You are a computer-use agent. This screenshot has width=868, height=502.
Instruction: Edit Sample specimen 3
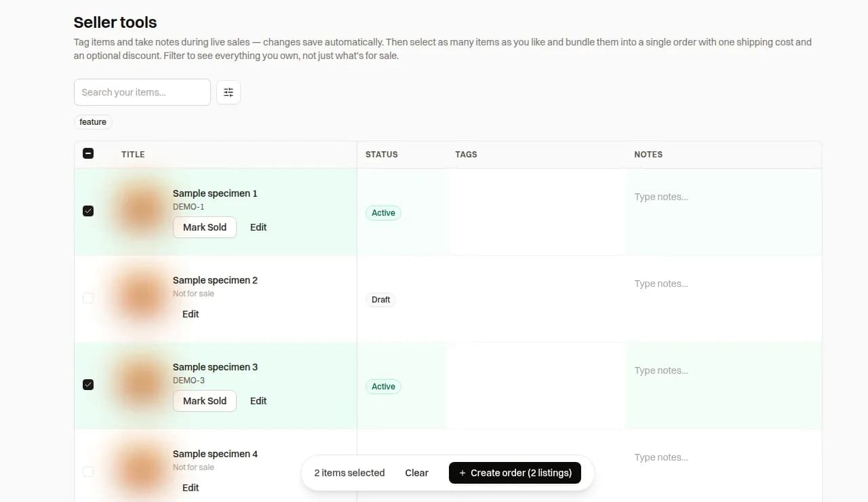[258, 401]
